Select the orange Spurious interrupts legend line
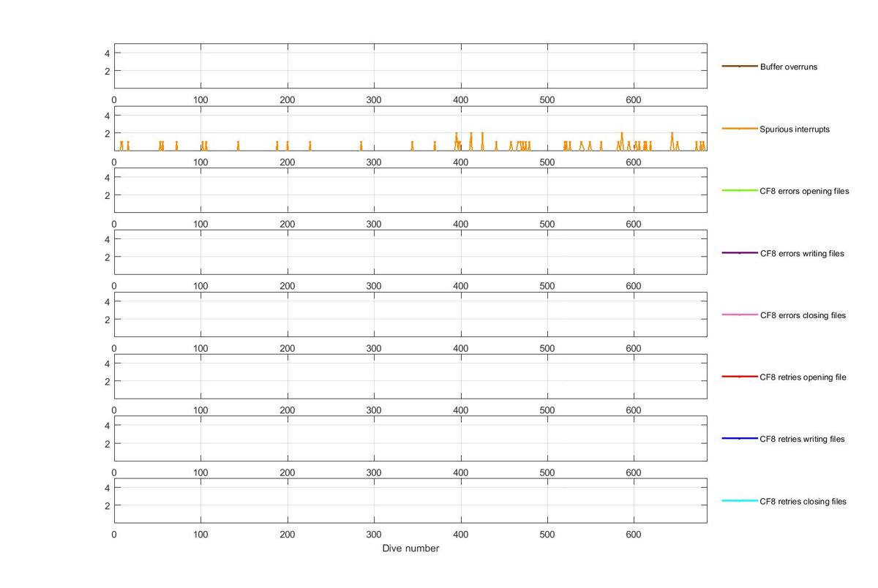This screenshot has width=878, height=588. click(740, 129)
